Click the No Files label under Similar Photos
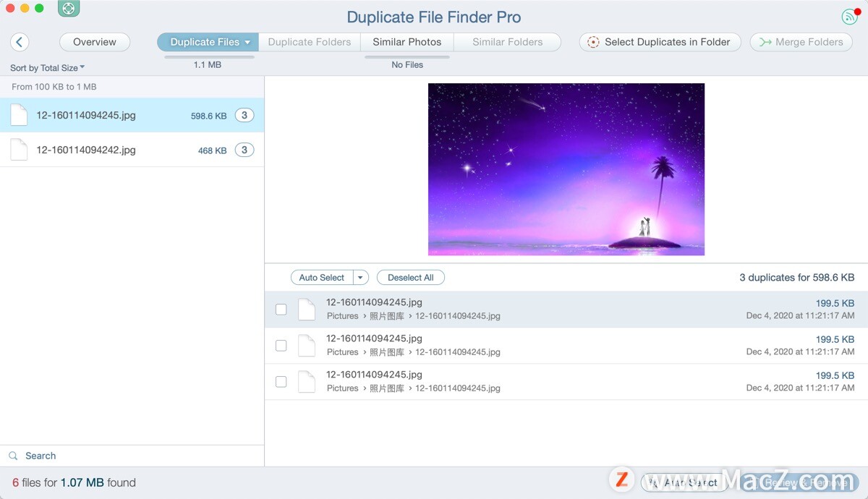This screenshot has height=499, width=868. 407,65
